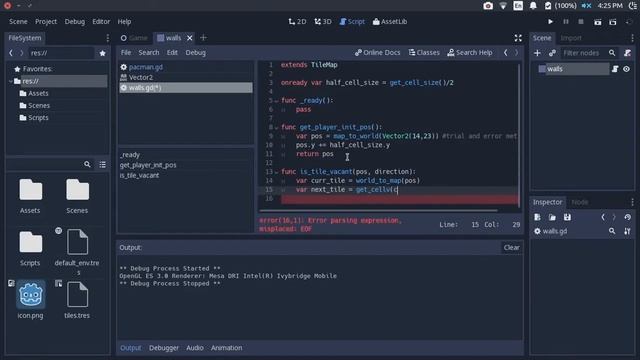This screenshot has width=640, height=360.
Task: Open script editor Debug menu
Action: pos(196,53)
